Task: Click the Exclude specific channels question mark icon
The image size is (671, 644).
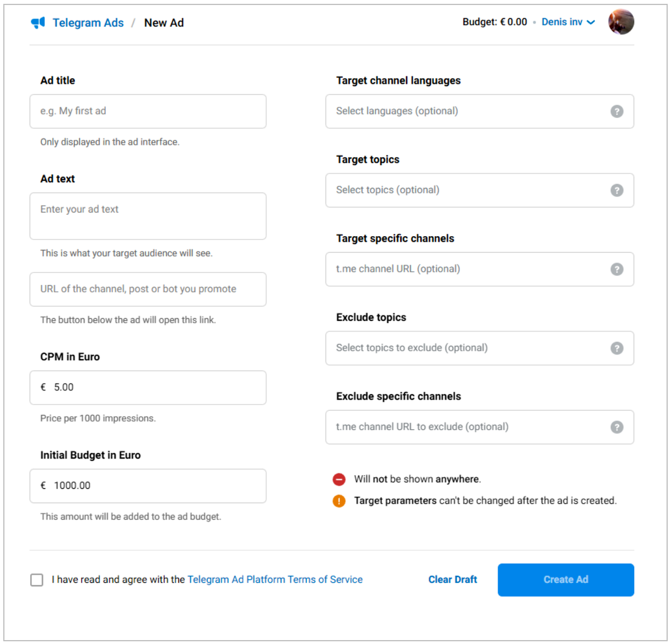Action: (x=617, y=427)
